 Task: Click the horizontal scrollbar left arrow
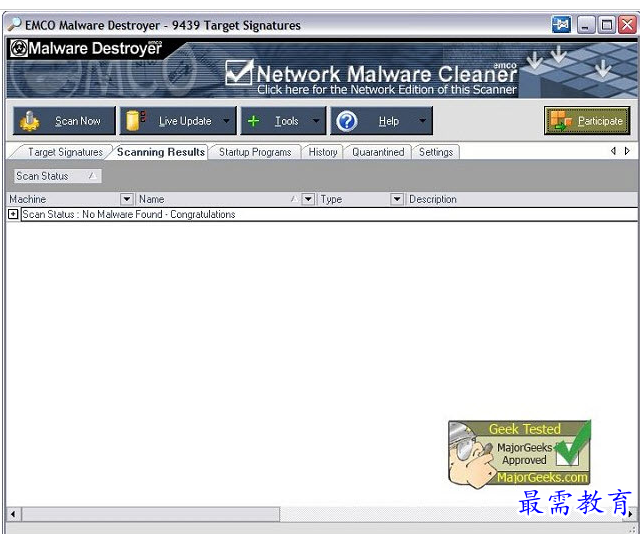tap(13, 514)
